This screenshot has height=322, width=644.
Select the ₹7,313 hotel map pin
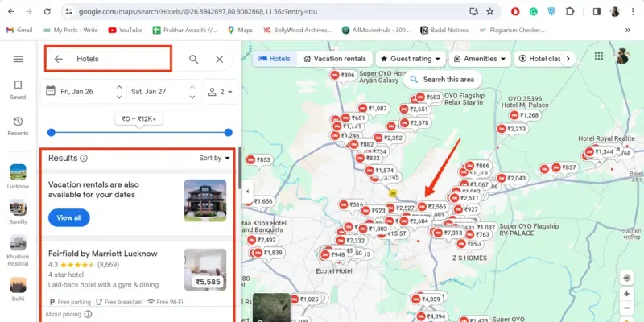point(448,233)
